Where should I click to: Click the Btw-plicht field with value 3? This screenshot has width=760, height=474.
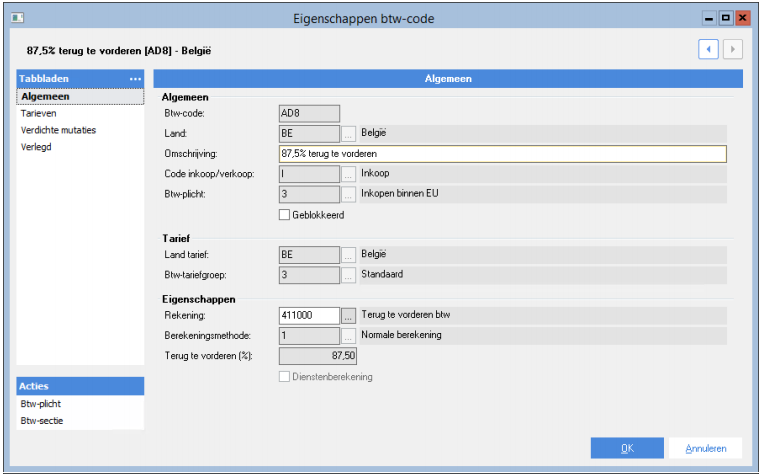pyautogui.click(x=309, y=194)
